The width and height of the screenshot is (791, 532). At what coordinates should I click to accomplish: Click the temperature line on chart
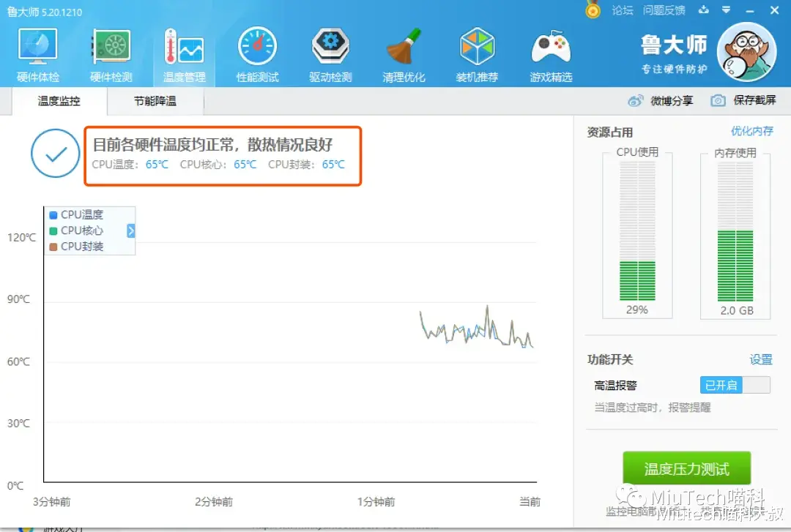tap(476, 329)
